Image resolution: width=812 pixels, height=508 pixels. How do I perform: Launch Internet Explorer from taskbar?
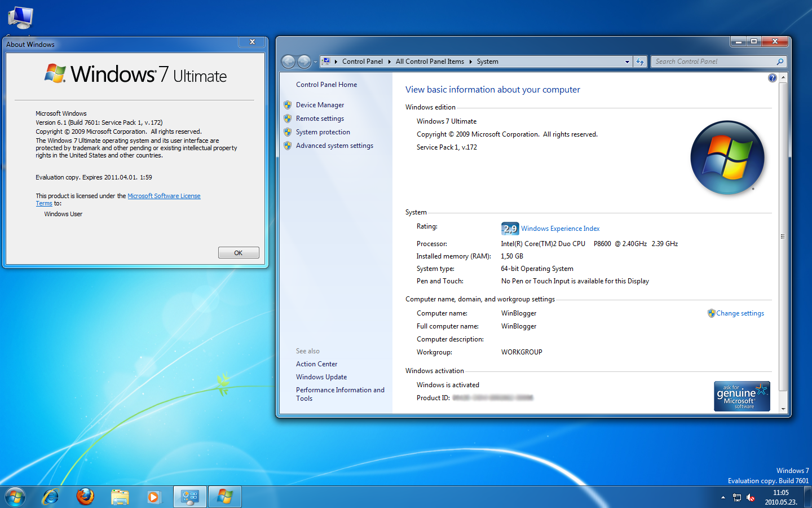pyautogui.click(x=51, y=497)
